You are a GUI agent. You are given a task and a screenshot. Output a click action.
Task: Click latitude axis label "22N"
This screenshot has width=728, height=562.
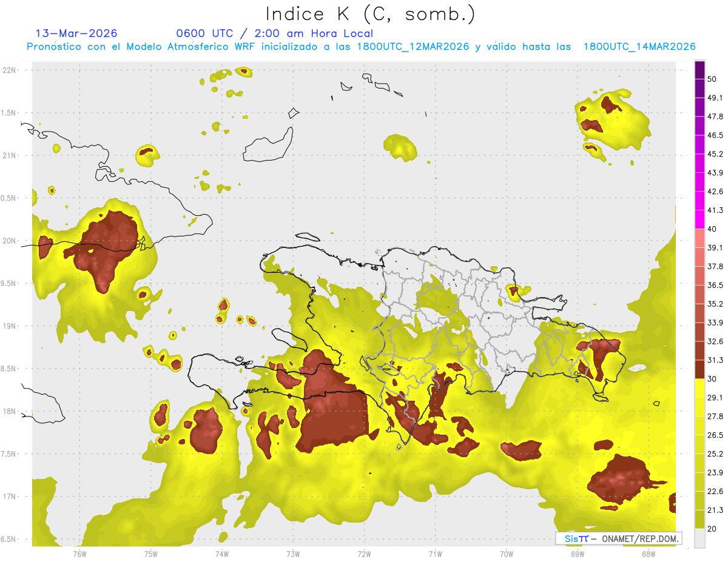[x=9, y=70]
